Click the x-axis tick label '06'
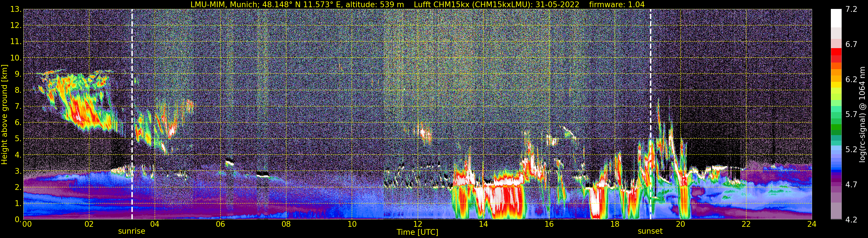This screenshot has height=238, width=868. click(220, 224)
